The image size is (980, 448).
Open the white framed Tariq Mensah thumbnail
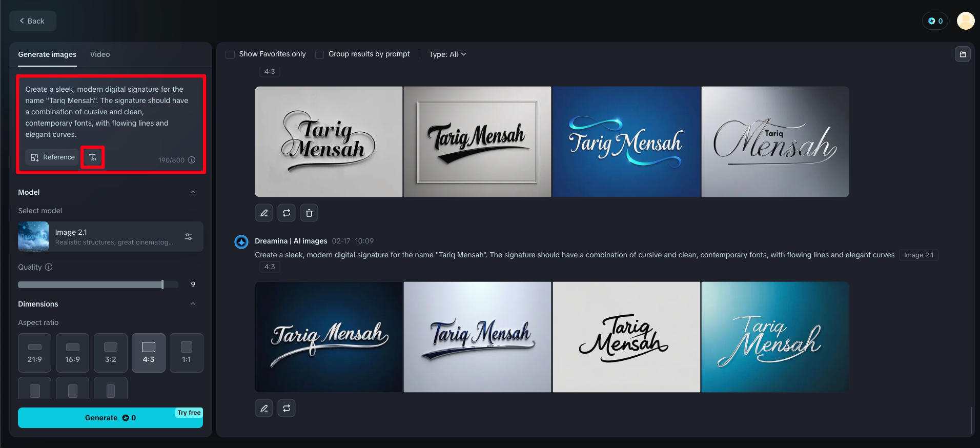point(477,141)
